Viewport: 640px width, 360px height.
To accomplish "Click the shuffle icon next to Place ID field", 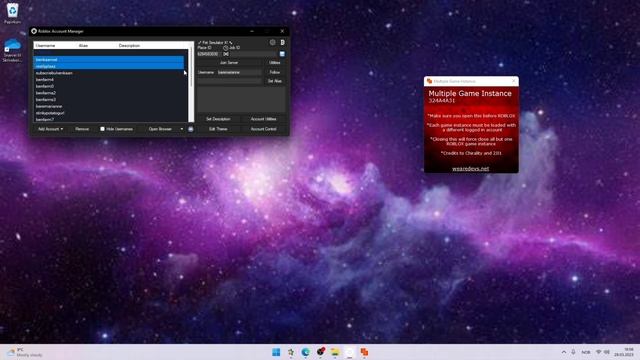I will coord(226,54).
